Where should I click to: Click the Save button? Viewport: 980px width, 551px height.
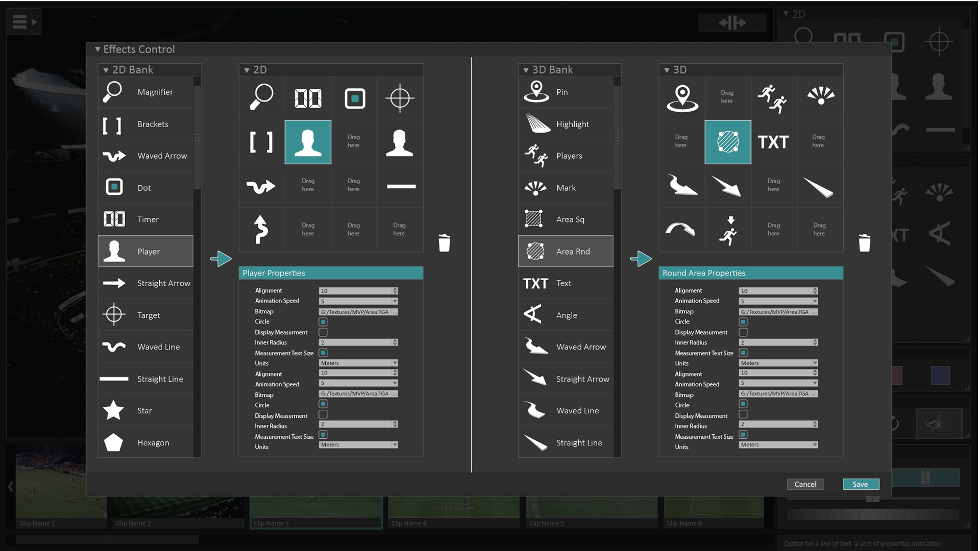point(860,484)
